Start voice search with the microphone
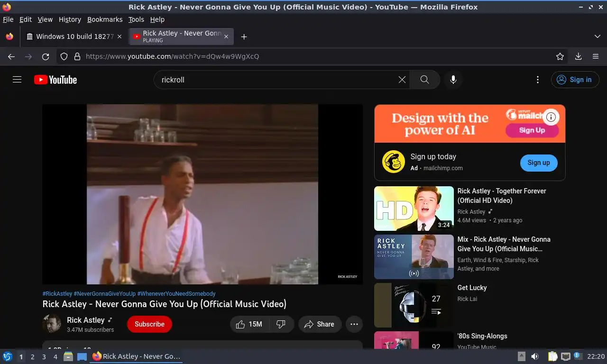607x364 pixels. 453,80
